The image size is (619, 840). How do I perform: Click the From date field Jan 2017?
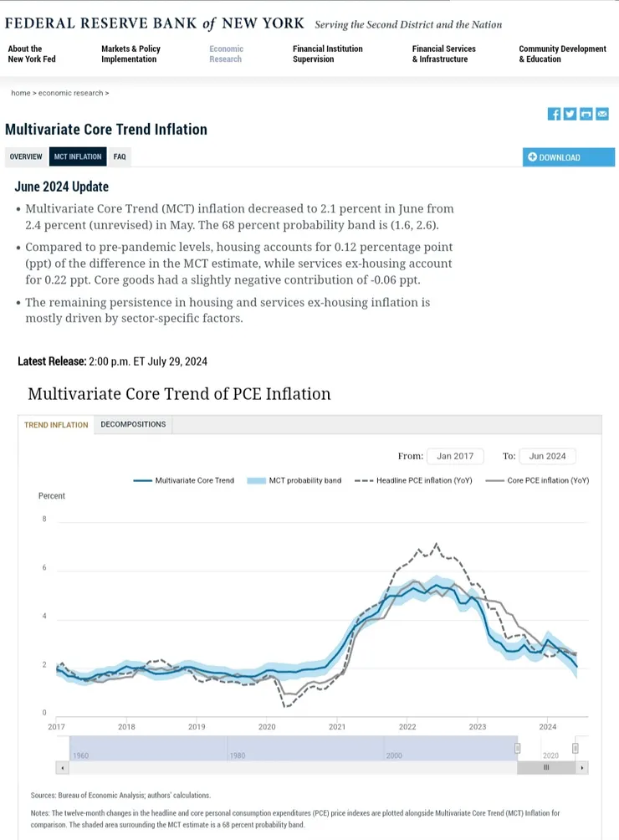pyautogui.click(x=455, y=456)
